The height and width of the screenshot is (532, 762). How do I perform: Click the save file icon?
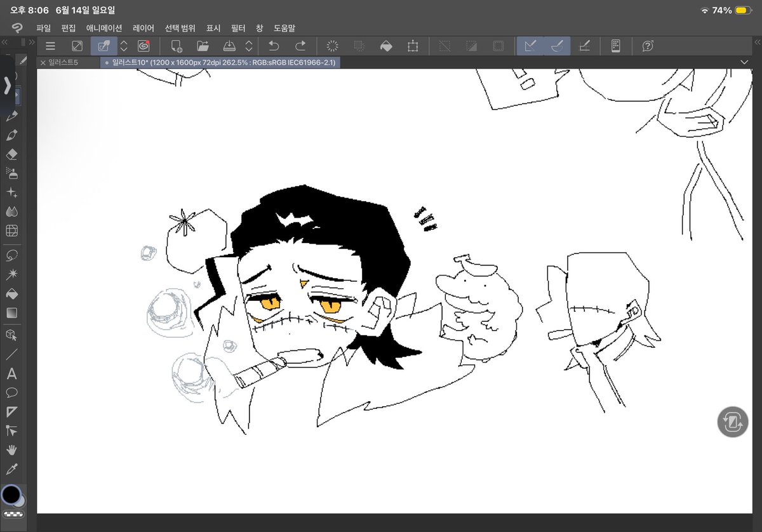tap(230, 46)
